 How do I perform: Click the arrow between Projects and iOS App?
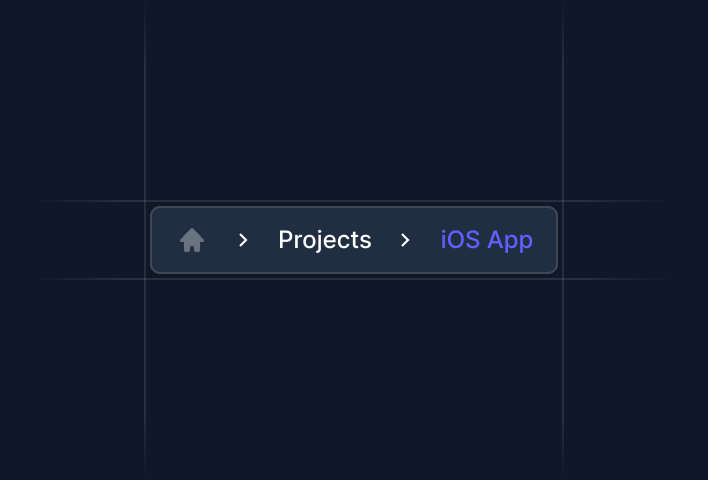(x=405, y=240)
